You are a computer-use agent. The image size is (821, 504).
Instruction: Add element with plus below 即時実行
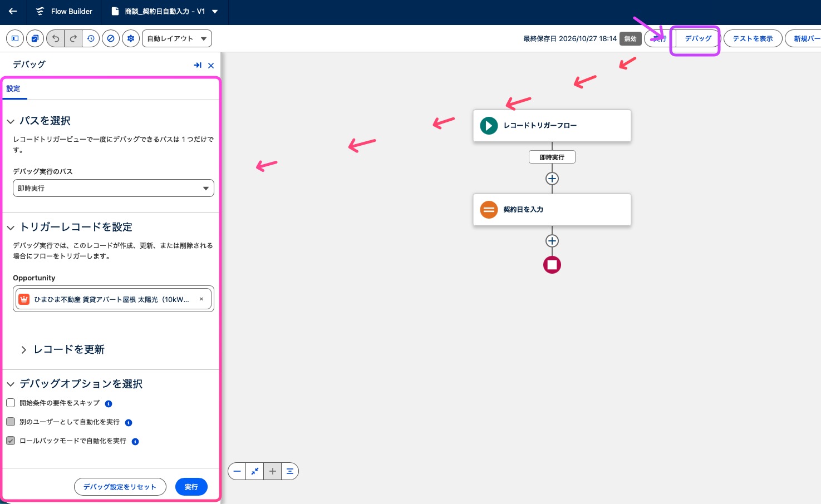tap(552, 179)
